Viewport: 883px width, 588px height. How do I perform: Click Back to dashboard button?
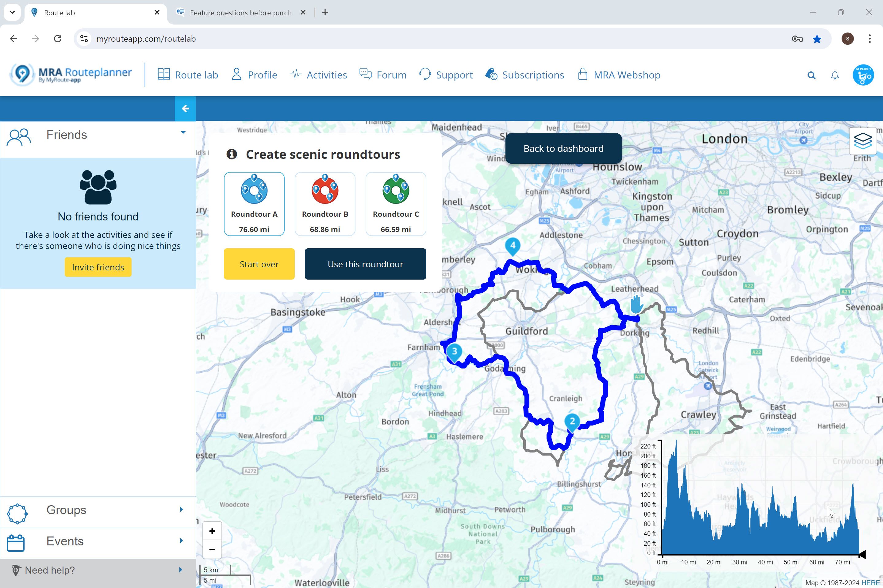[x=563, y=148]
